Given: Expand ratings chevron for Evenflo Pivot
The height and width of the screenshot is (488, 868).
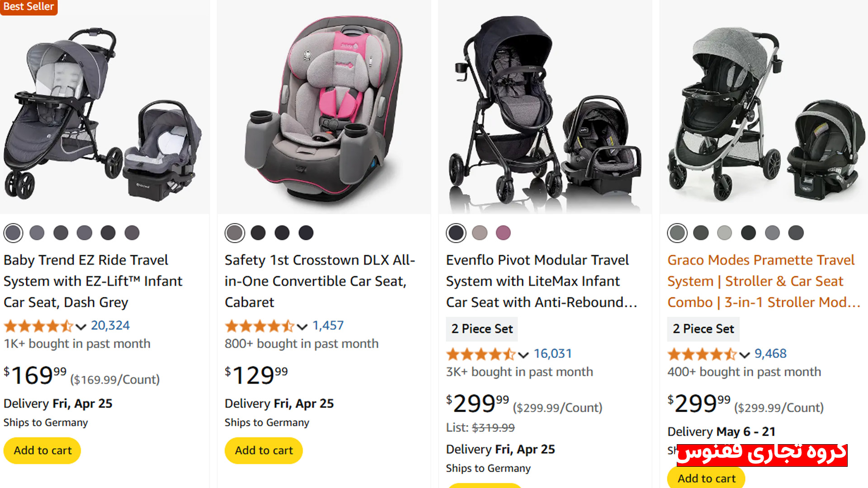Looking at the screenshot, I should 523,355.
